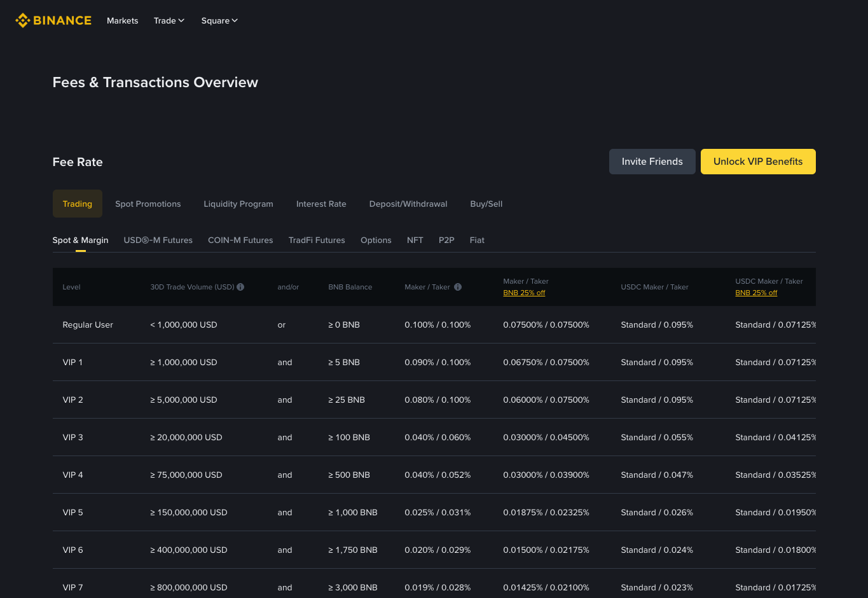The height and width of the screenshot is (598, 868).
Task: Click the ≥ 400,000,000 USD volume cell
Action: click(x=189, y=550)
